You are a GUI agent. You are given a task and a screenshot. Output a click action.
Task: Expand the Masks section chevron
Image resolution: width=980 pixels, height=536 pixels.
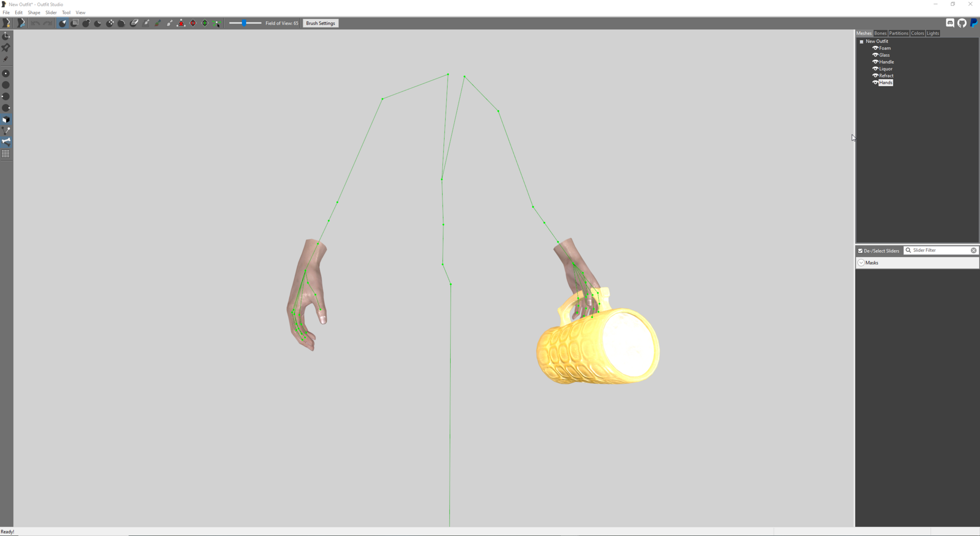click(x=861, y=263)
